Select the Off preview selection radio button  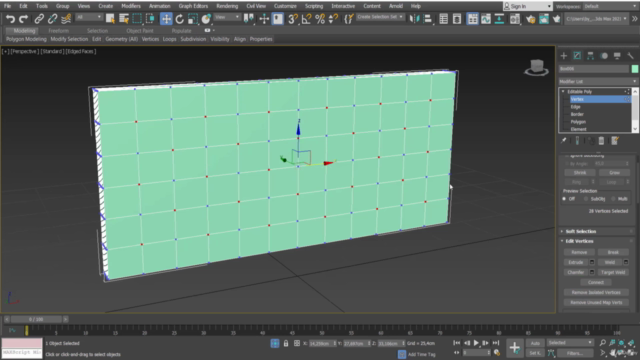(564, 199)
